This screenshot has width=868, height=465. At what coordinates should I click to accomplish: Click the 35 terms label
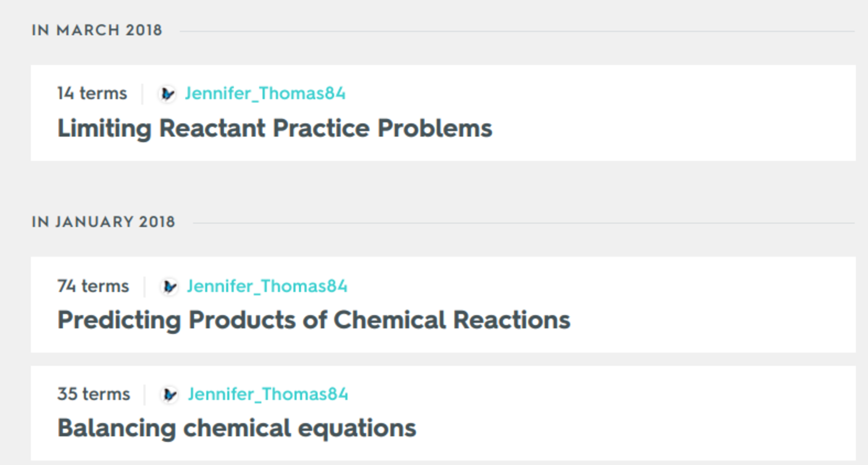click(x=94, y=394)
